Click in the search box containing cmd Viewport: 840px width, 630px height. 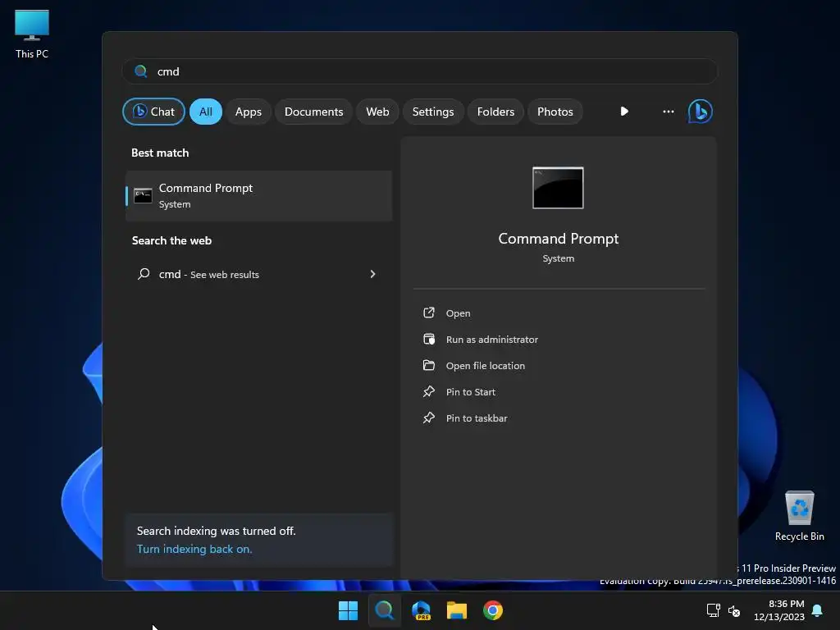point(420,71)
